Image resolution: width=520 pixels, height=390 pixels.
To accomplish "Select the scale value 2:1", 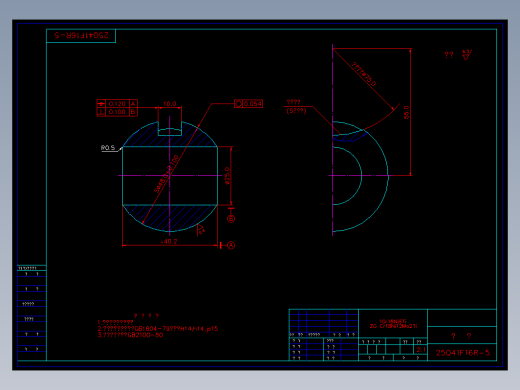I will click(x=421, y=349).
